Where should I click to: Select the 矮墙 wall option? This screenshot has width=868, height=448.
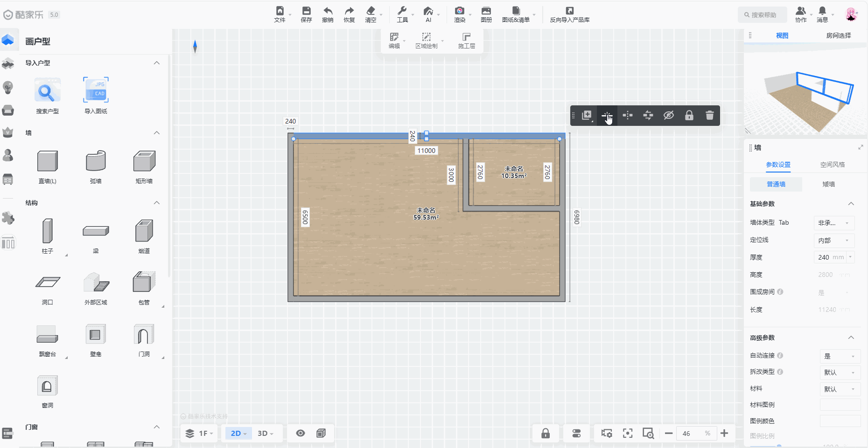pos(828,184)
